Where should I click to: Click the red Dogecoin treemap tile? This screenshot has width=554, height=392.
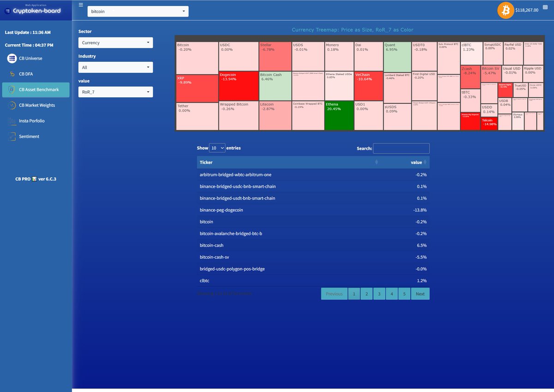[x=239, y=86]
